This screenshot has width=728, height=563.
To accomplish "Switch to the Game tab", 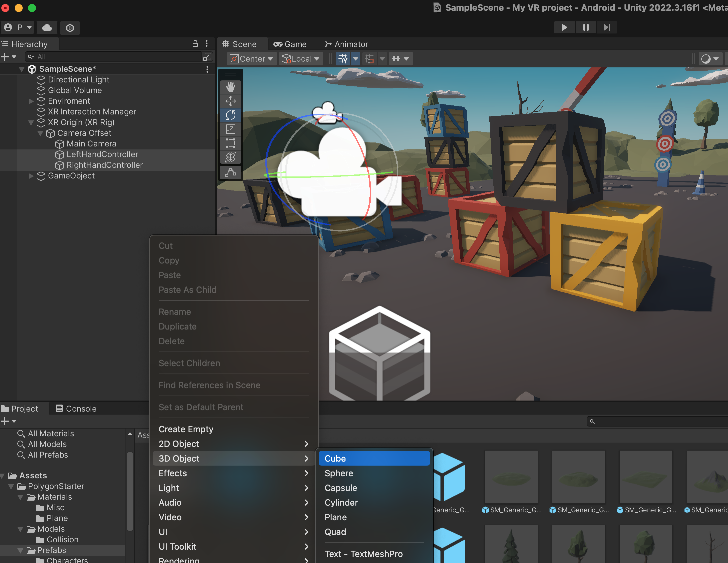I will [x=290, y=44].
